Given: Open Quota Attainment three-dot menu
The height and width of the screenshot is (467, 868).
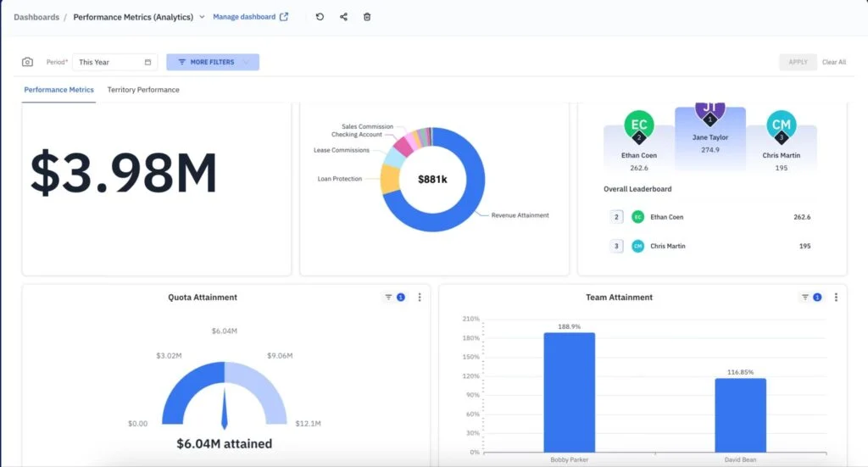Looking at the screenshot, I should [420, 297].
